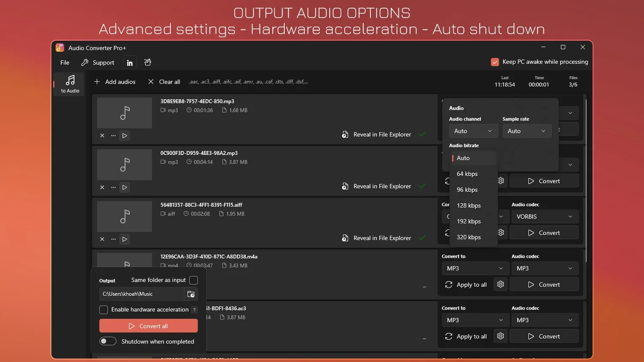Click the app logo in the title bar
This screenshot has width=644, height=362.
pos(60,47)
